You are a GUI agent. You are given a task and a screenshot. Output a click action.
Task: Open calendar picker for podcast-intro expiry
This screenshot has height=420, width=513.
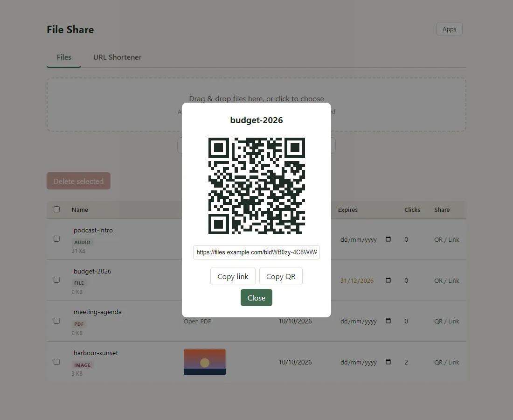click(x=388, y=239)
